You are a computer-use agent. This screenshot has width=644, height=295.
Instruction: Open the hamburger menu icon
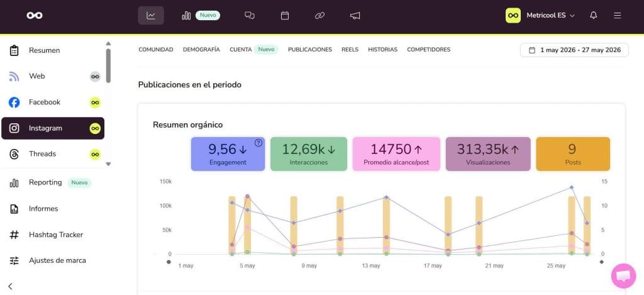[618, 16]
